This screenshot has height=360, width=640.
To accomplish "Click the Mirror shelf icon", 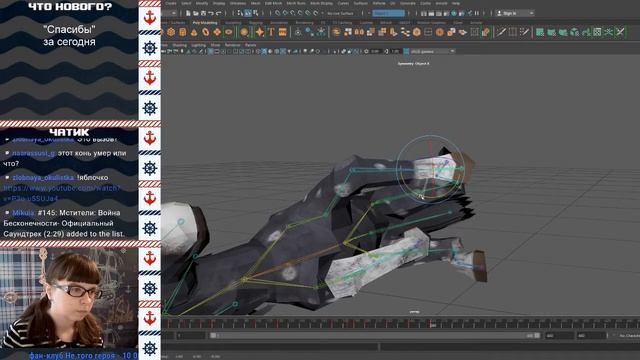I will [359, 32].
